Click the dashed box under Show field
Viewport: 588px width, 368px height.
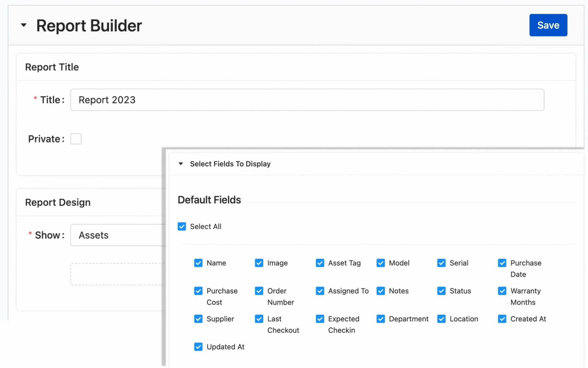pos(118,274)
